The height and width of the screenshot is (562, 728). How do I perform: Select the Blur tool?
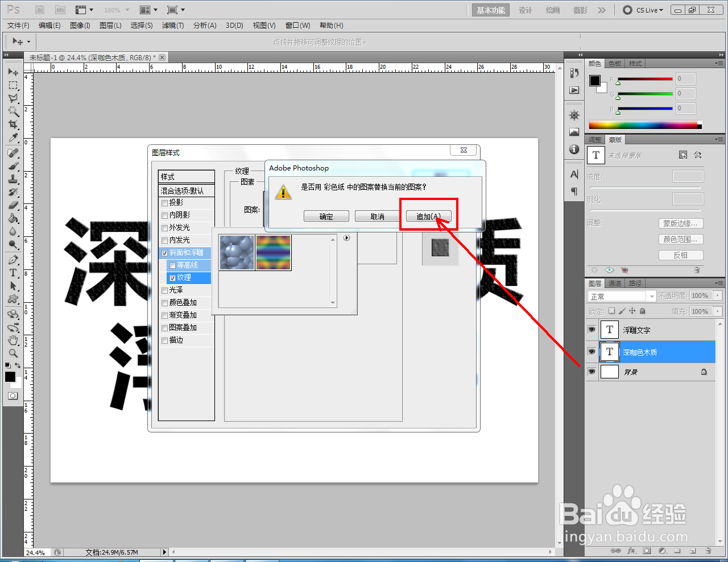(x=13, y=231)
